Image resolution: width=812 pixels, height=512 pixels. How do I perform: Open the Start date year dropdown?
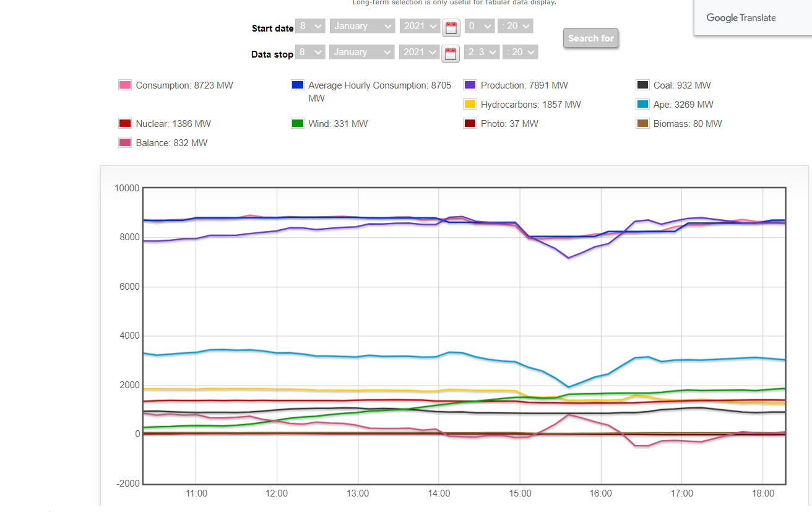pyautogui.click(x=420, y=26)
